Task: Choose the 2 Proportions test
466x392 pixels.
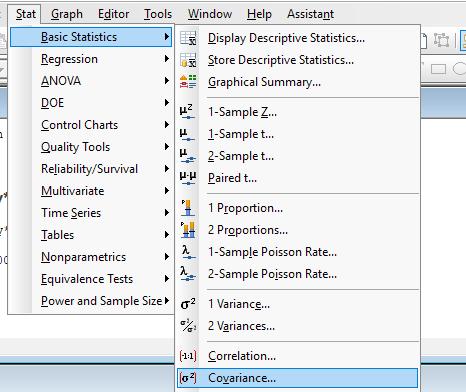Action: [x=297, y=230]
